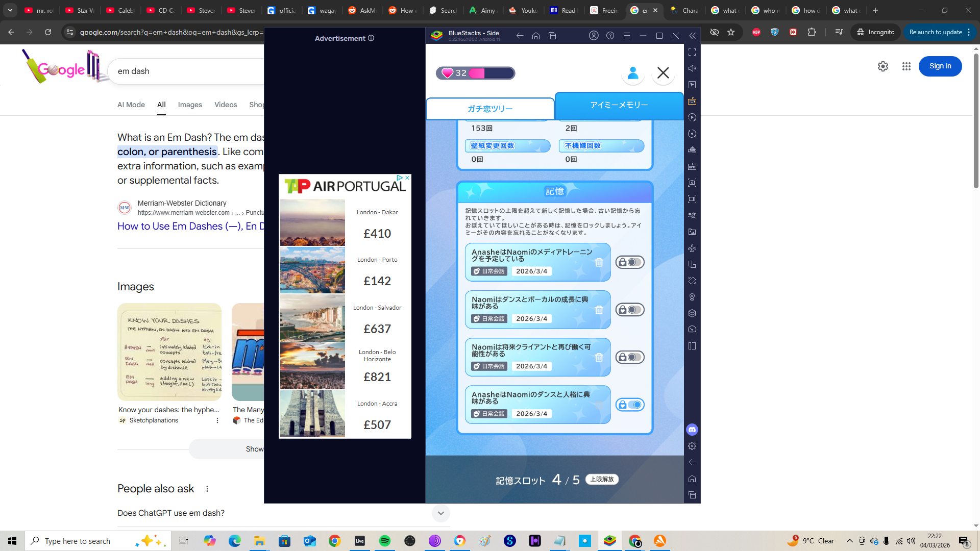Delete the '将来クライアント' memory with trash icon
The image size is (980, 551).
click(599, 357)
